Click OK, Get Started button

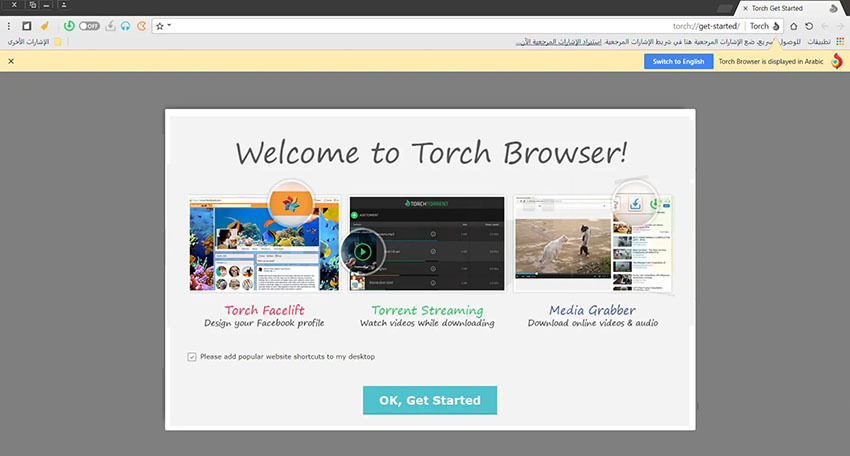point(430,400)
